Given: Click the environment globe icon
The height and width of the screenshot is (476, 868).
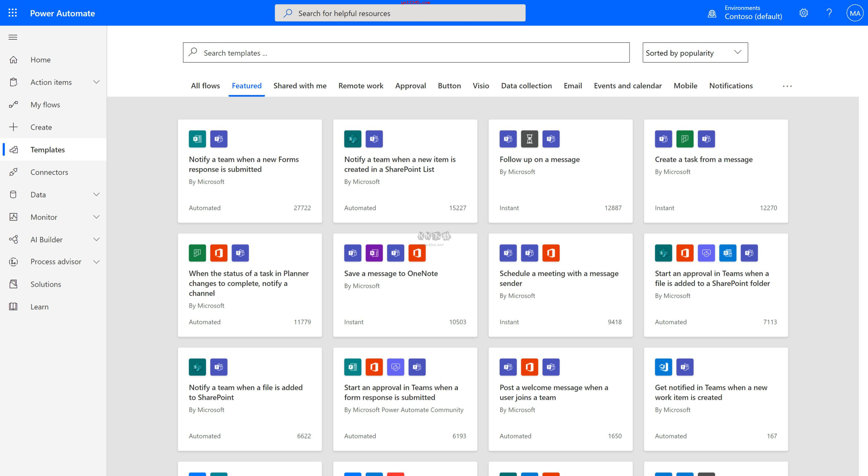Looking at the screenshot, I should [x=712, y=13].
